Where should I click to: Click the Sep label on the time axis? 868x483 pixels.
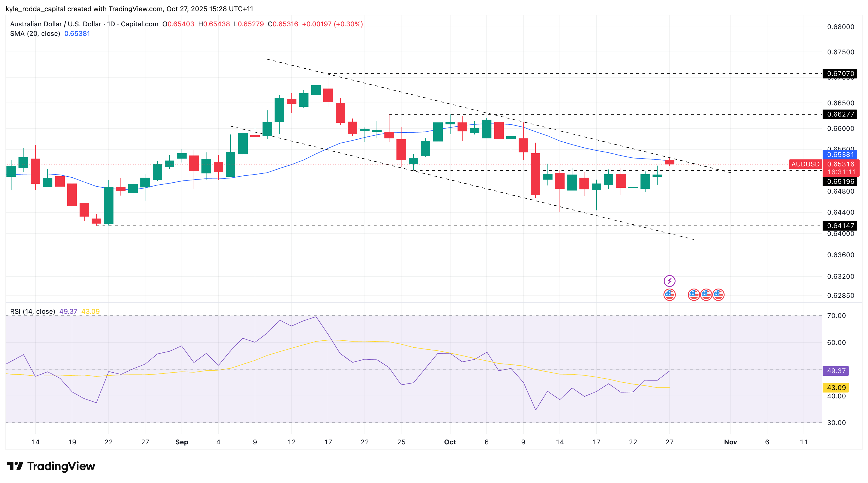click(x=182, y=442)
